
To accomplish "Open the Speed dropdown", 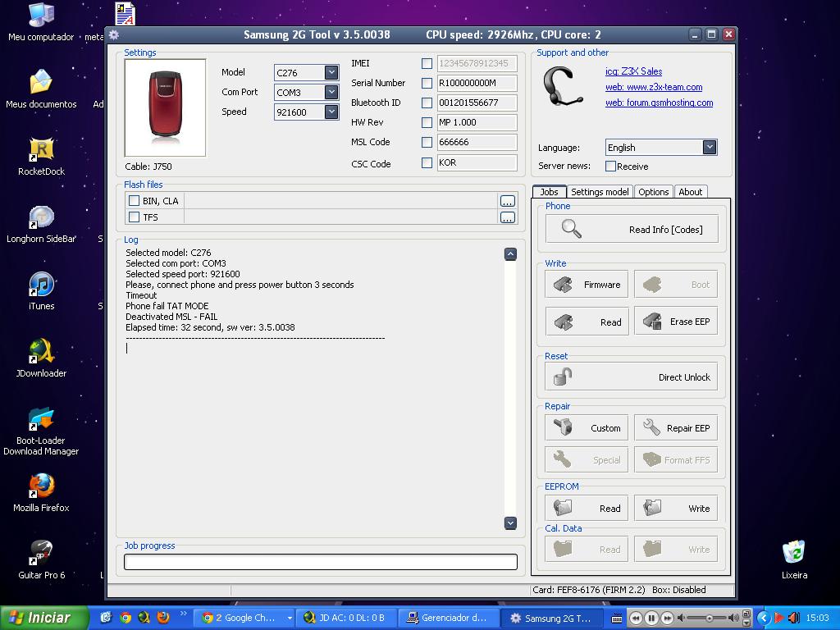I will (x=331, y=112).
